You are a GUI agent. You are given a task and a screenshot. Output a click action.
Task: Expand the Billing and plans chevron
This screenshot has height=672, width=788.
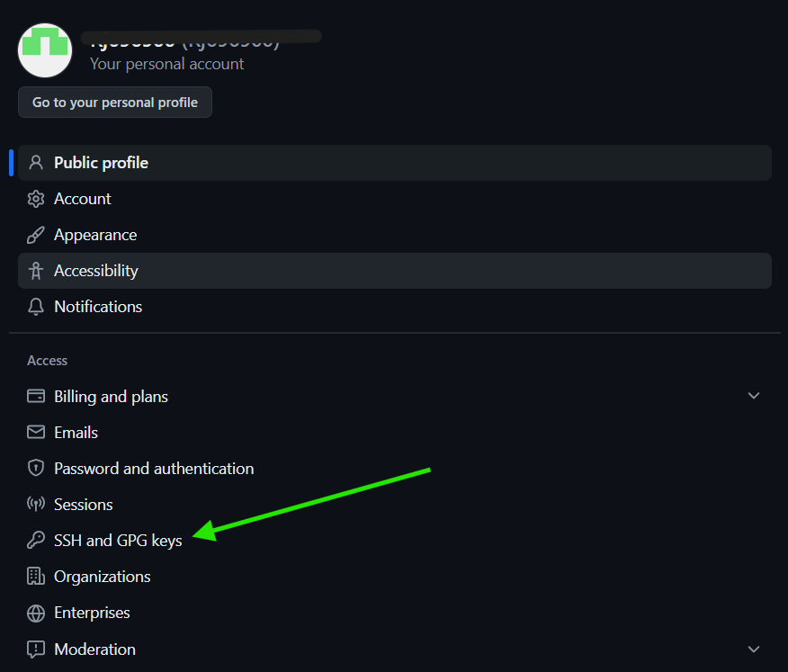tap(754, 396)
